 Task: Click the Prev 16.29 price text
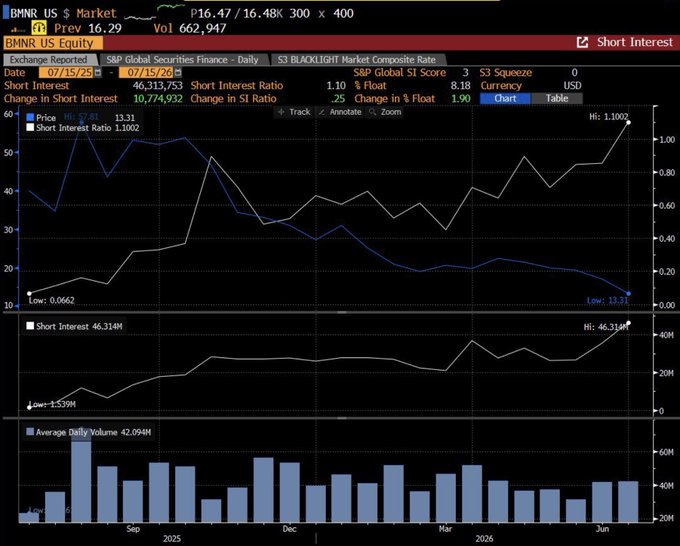88,29
